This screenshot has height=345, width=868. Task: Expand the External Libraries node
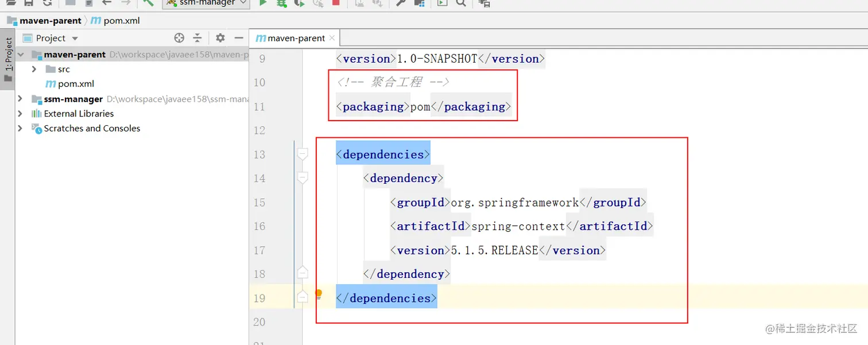pos(20,114)
